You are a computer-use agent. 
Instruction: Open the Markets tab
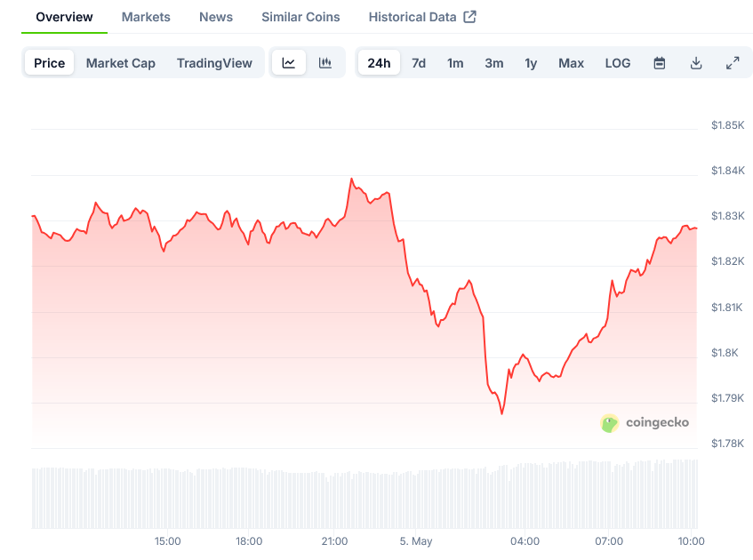coord(146,16)
